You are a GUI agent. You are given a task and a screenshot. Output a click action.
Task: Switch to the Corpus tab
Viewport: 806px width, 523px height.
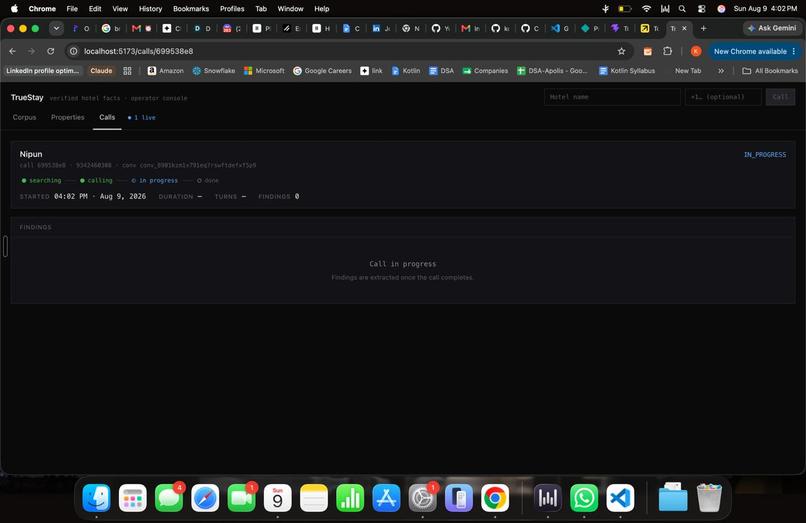(24, 117)
